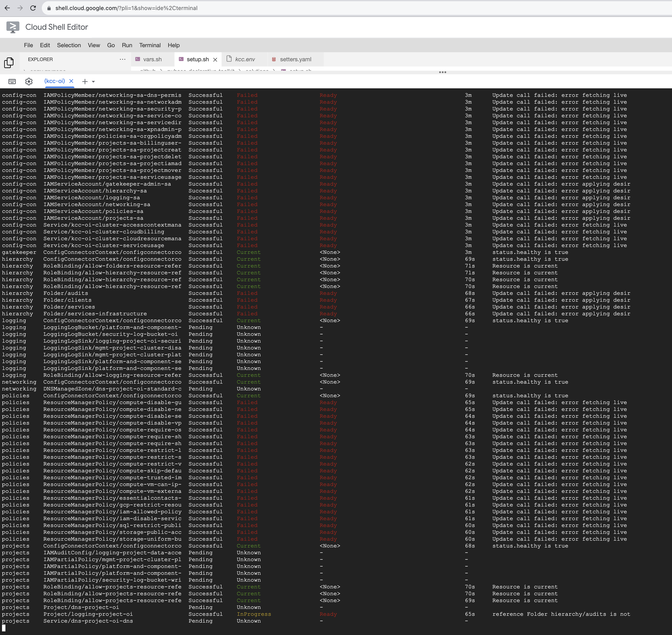
Task: Select the (kcc-oi) terminal session tab
Action: click(x=55, y=81)
